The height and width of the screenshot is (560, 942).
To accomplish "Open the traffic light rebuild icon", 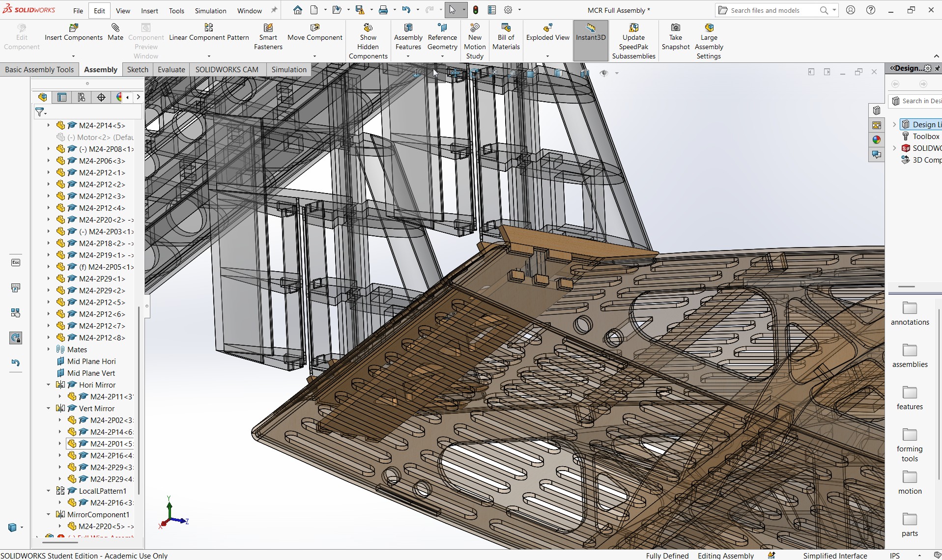I will click(476, 10).
